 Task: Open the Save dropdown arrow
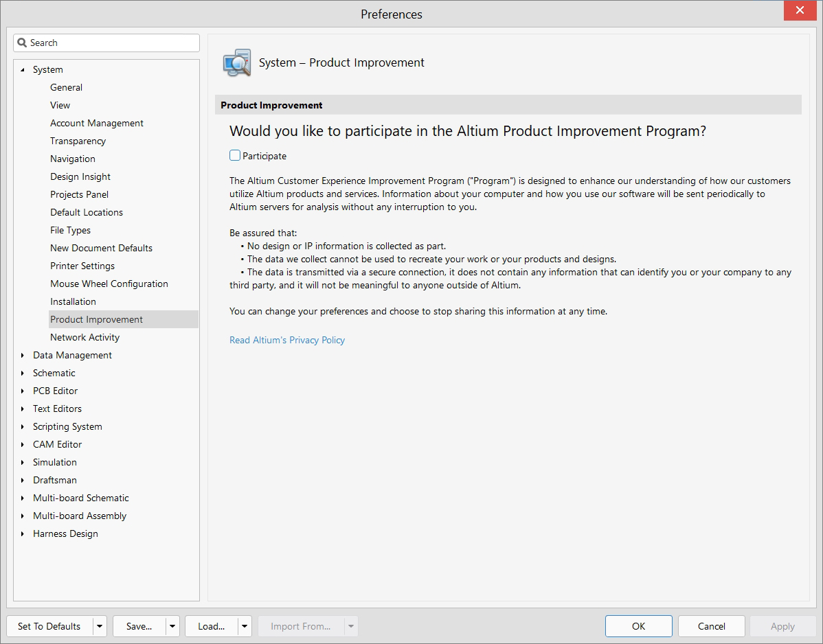point(172,626)
